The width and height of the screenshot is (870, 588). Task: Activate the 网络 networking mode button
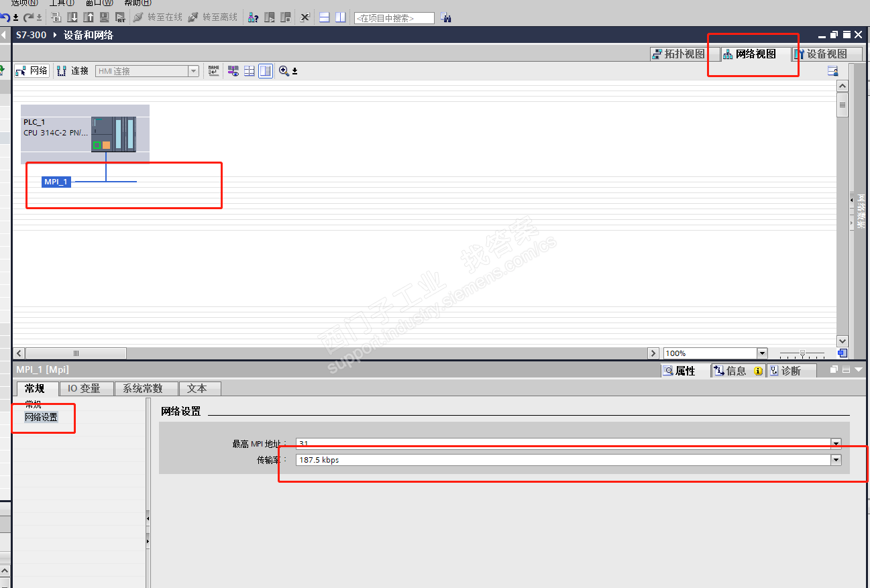pyautogui.click(x=32, y=70)
